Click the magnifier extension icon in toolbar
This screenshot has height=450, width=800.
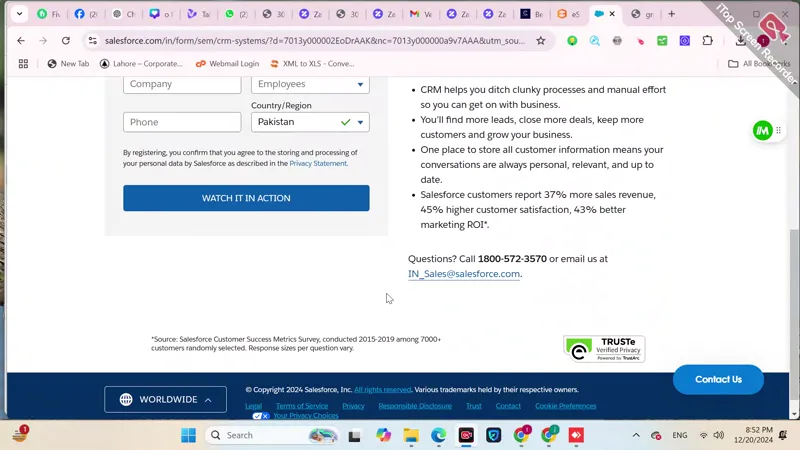click(x=594, y=40)
